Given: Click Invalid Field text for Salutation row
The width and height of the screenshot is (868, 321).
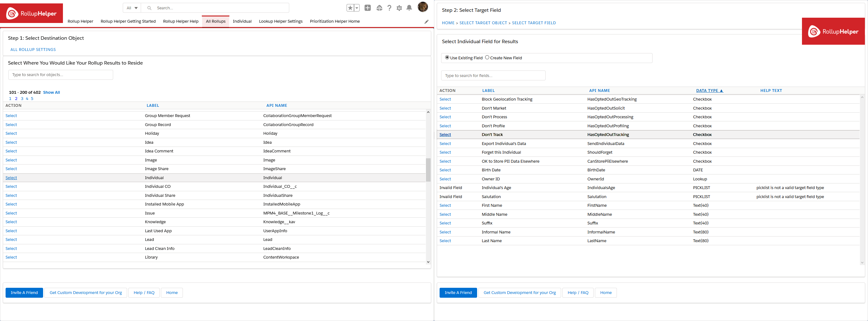Looking at the screenshot, I should coord(450,197).
